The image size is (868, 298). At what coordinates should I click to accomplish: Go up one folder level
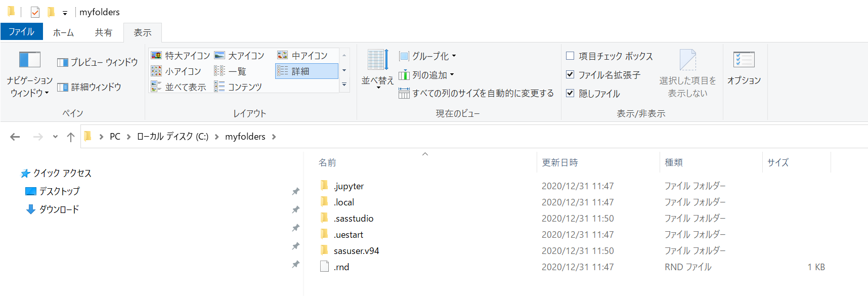pyautogui.click(x=71, y=137)
